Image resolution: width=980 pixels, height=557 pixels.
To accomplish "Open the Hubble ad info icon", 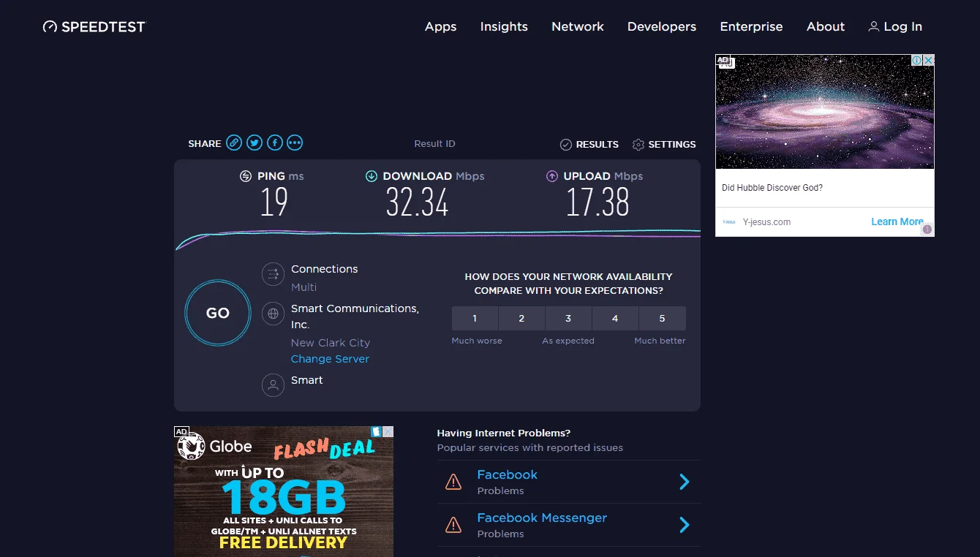I will (916, 61).
